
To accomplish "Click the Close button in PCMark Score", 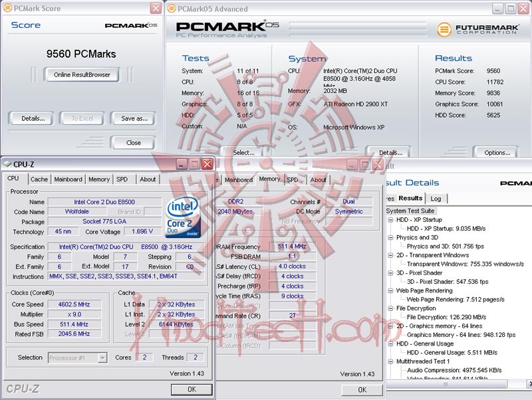I will tap(134, 143).
